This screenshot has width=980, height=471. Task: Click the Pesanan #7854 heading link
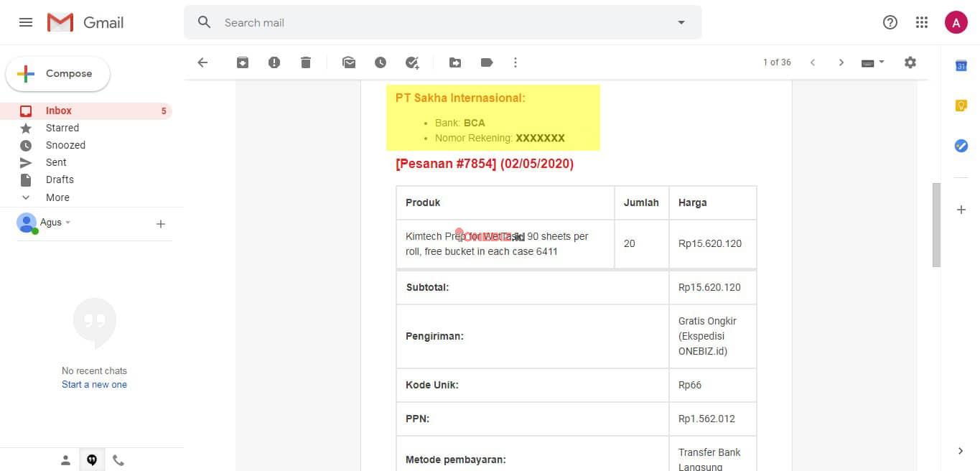pyautogui.click(x=485, y=164)
